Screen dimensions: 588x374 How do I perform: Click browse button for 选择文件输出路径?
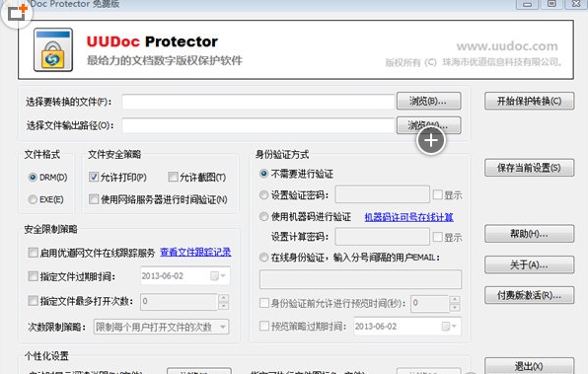[428, 125]
